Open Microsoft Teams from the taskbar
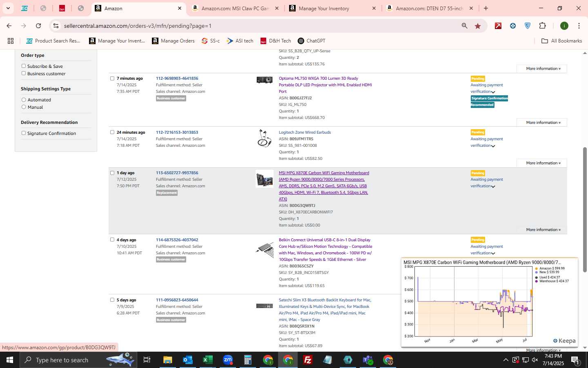This screenshot has width=588, height=368. [368, 360]
